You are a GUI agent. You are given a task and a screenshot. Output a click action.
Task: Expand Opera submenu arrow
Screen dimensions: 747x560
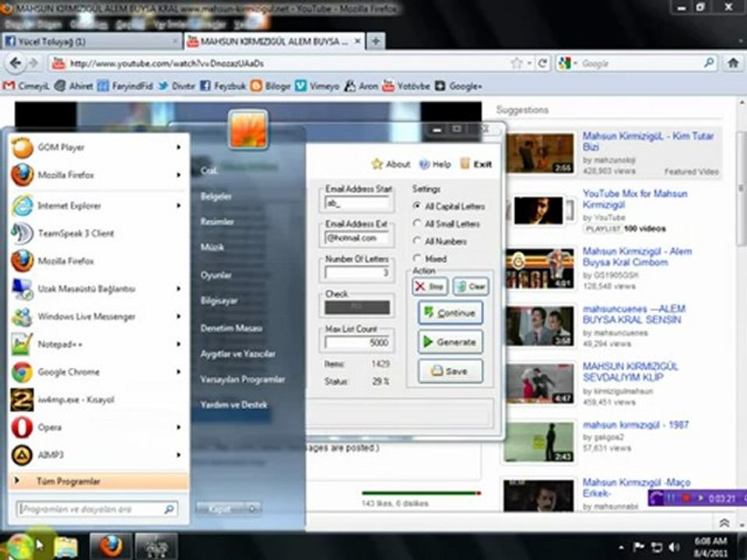pos(179,427)
